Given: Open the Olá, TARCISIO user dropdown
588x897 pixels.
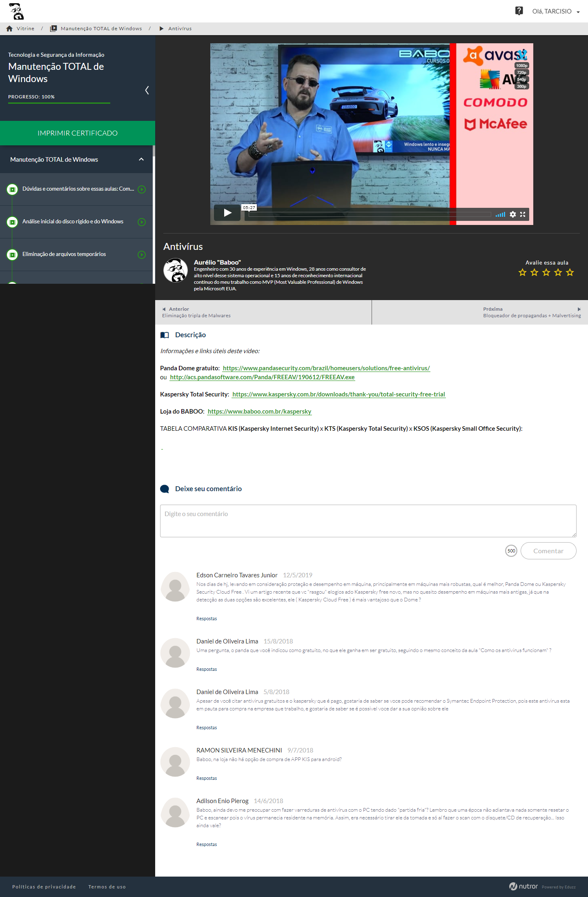Looking at the screenshot, I should [556, 11].
